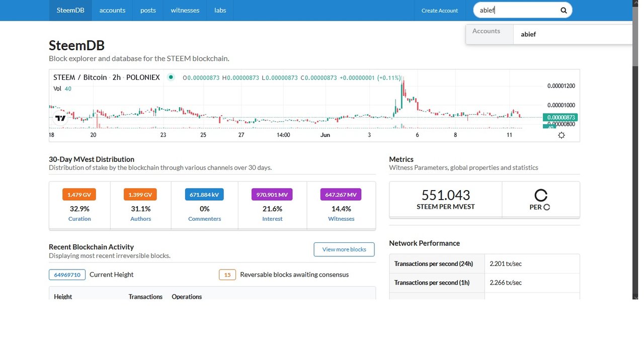The width and height of the screenshot is (644, 362).
Task: Click the Height column header
Action: pyautogui.click(x=63, y=297)
